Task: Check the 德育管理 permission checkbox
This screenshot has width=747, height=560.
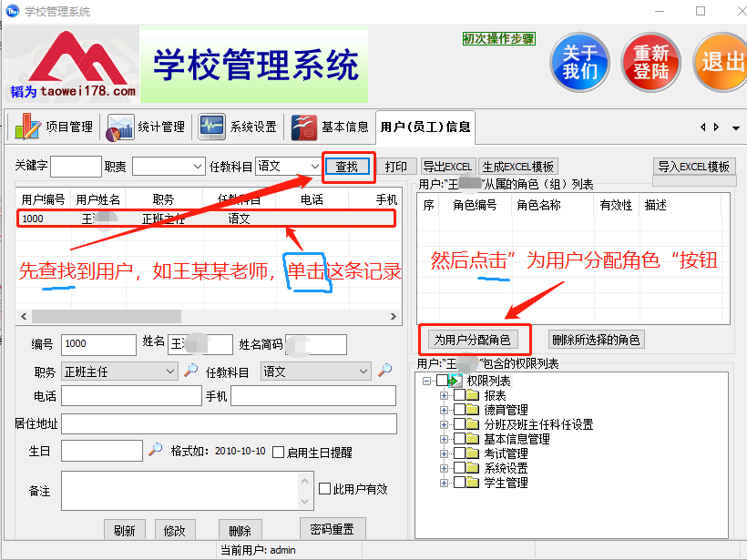Action: pos(459,410)
